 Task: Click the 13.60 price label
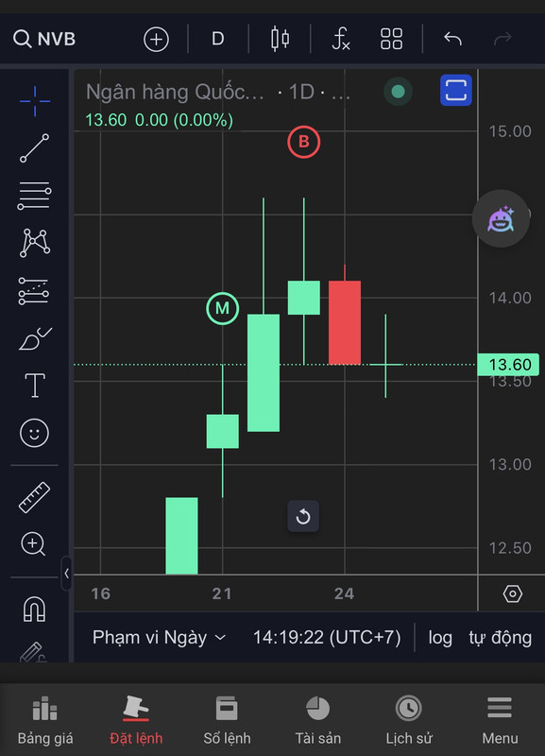coord(508,365)
